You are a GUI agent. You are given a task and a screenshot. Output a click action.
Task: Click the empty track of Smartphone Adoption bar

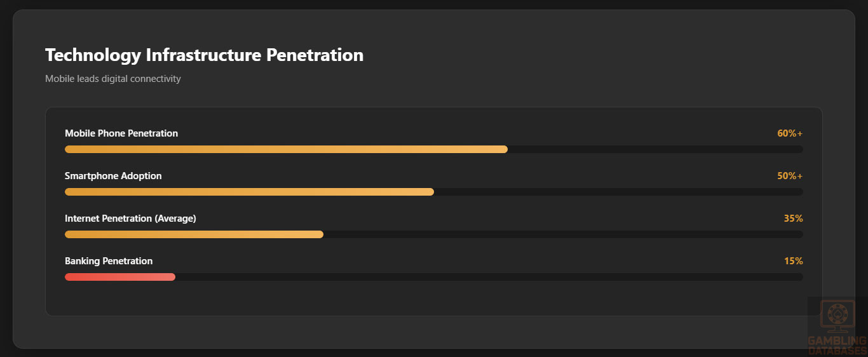[618, 192]
